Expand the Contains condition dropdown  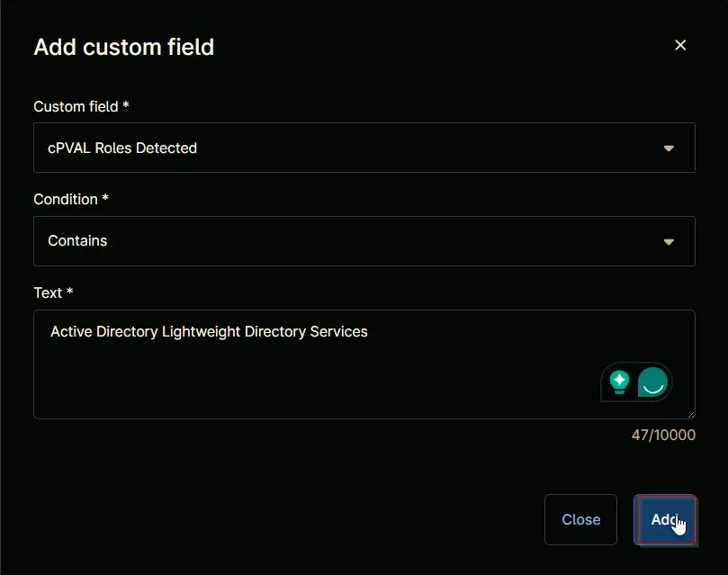(x=364, y=241)
